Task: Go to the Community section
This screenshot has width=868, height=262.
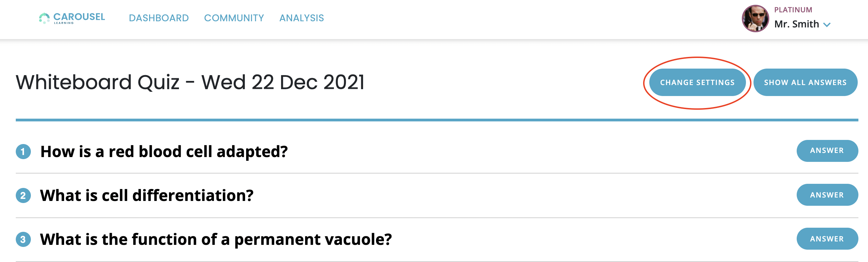Action: coord(234,18)
